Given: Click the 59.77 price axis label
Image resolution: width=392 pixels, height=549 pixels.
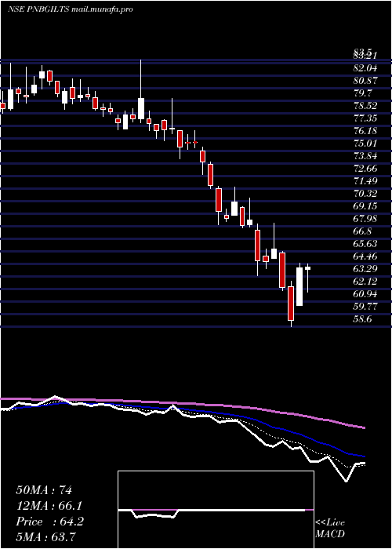Looking at the screenshot, I should [x=365, y=307].
